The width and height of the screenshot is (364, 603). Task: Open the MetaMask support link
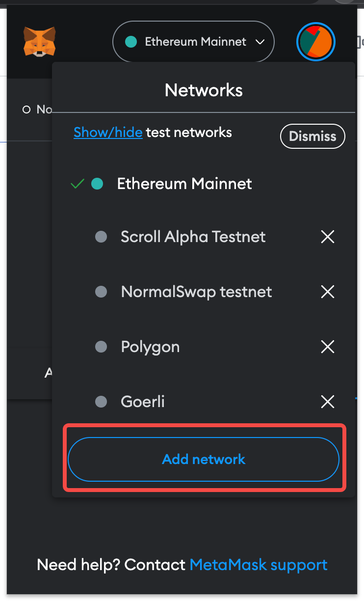pos(259,565)
